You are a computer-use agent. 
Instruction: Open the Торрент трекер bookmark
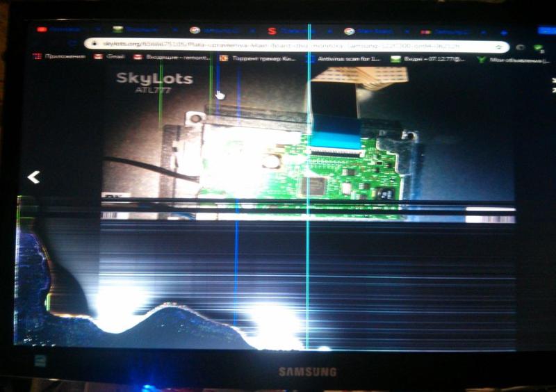(259, 58)
